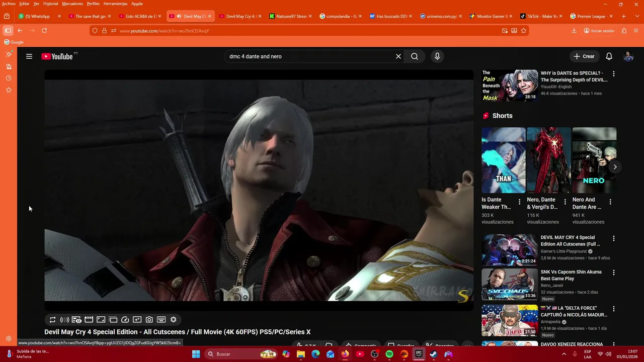Open options for Nero And Dante Are short
This screenshot has width=644, height=362.
point(610,202)
